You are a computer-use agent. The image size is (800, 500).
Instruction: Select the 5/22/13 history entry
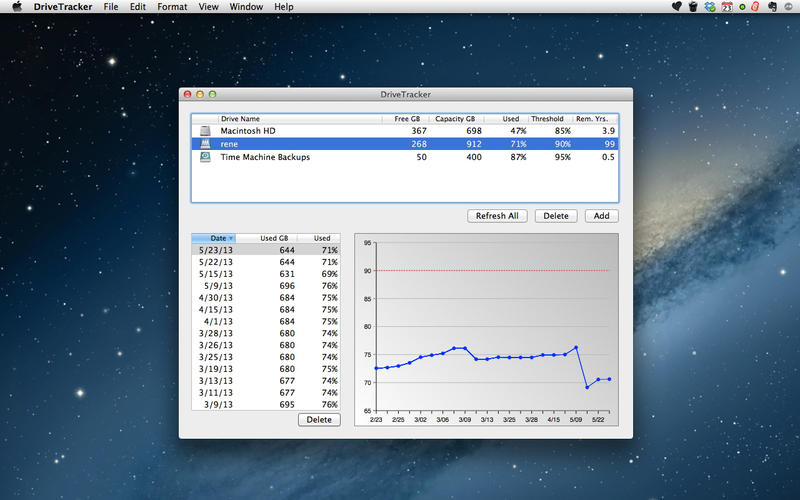266,262
